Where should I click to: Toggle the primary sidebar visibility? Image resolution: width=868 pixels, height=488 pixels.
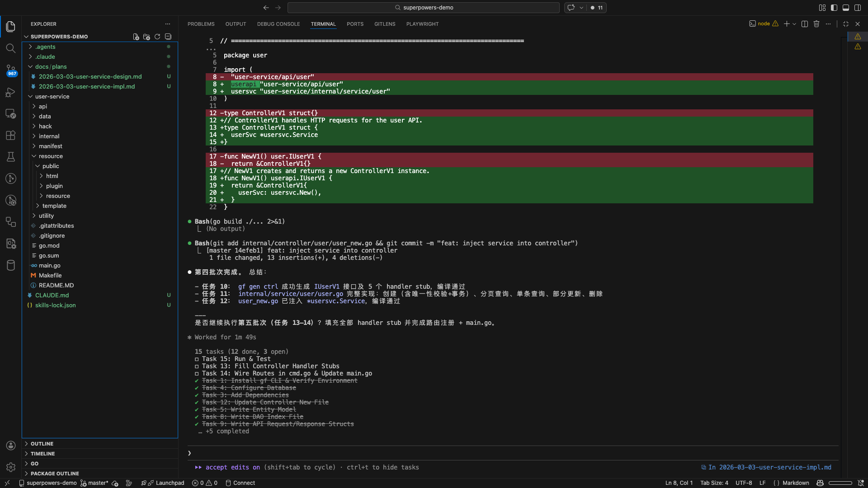tap(834, 8)
